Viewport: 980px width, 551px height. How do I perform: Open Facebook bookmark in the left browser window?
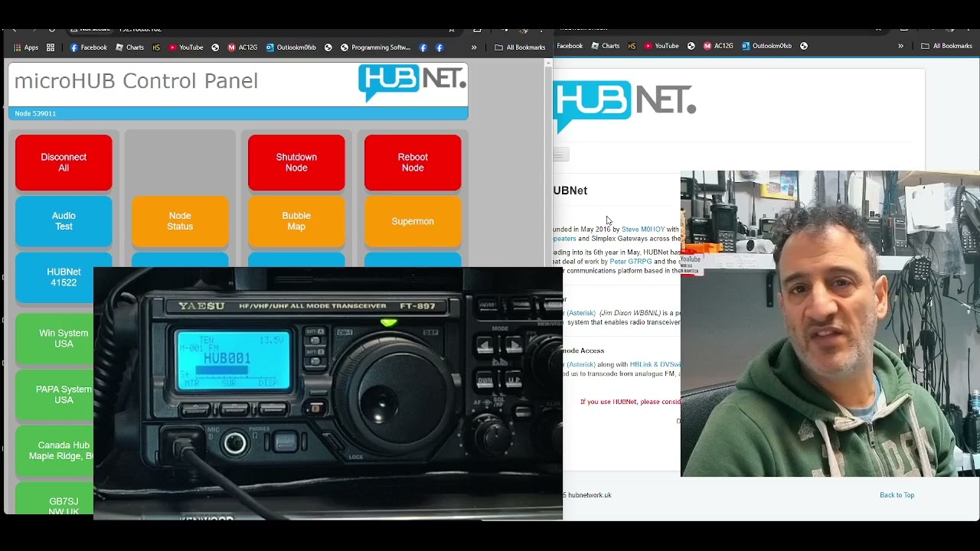88,47
